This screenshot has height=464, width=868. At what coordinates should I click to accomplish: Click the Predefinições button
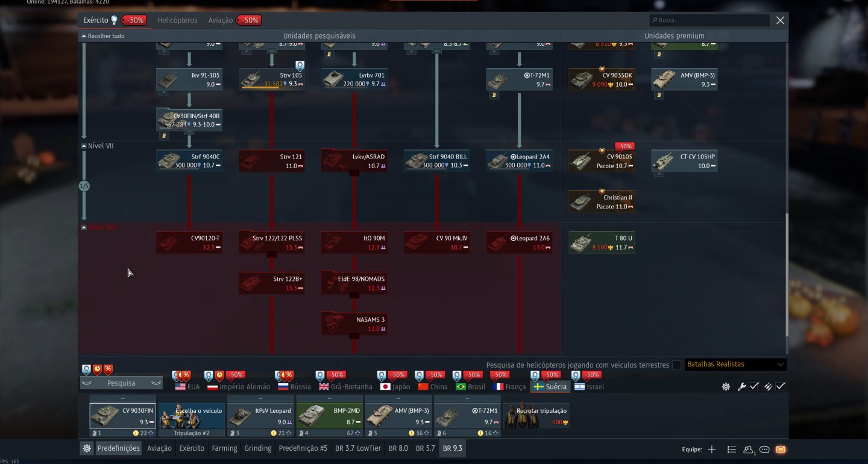(119, 448)
